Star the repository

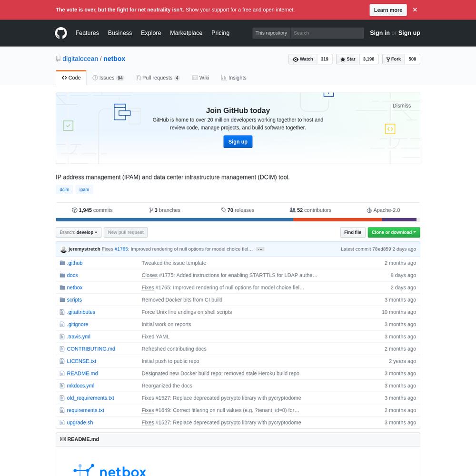point(347,59)
